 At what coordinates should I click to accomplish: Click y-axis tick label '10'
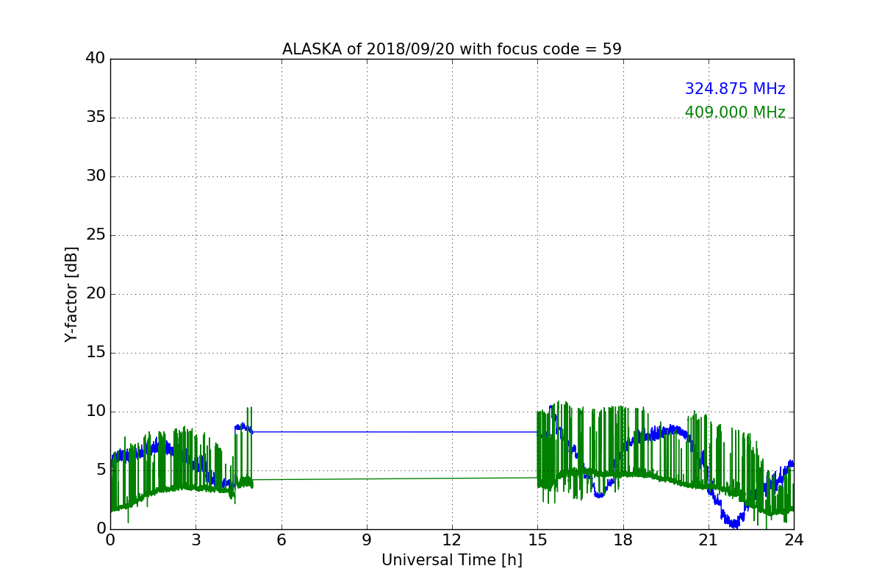96,412
